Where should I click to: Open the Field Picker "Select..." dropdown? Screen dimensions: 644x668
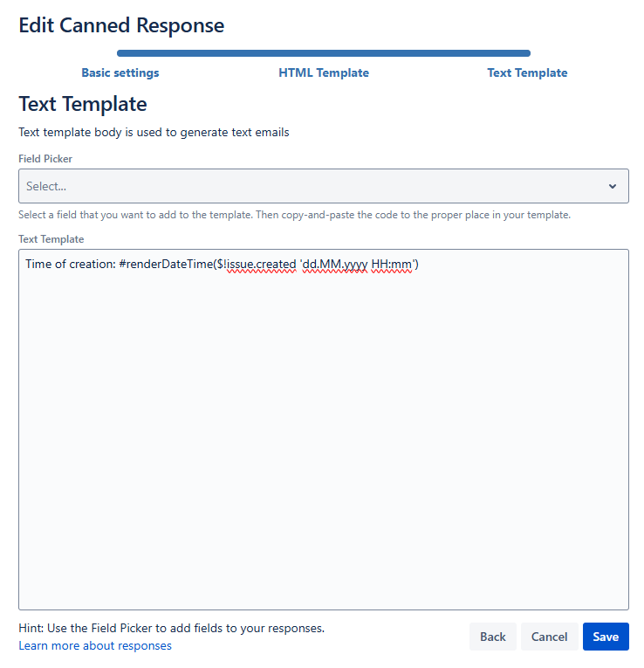314,186
